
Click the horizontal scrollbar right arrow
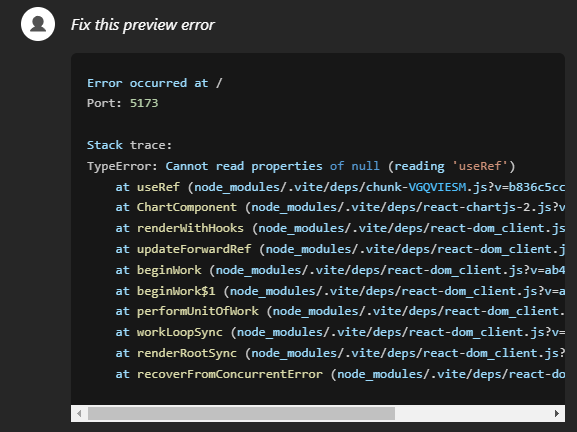coord(557,414)
